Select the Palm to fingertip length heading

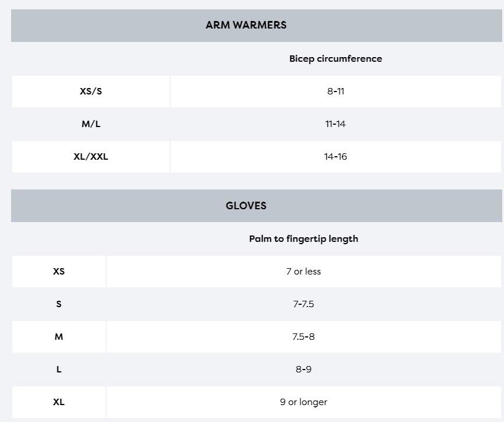[304, 238]
